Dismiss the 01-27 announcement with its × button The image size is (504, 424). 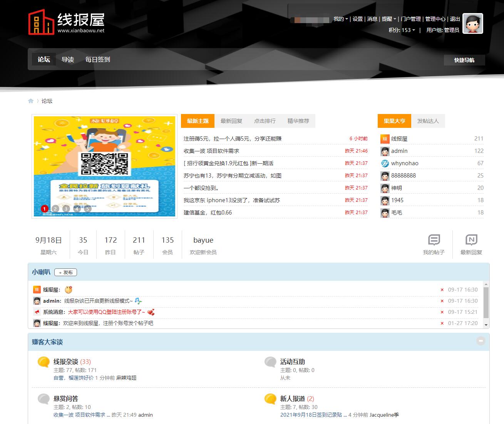[x=442, y=323]
